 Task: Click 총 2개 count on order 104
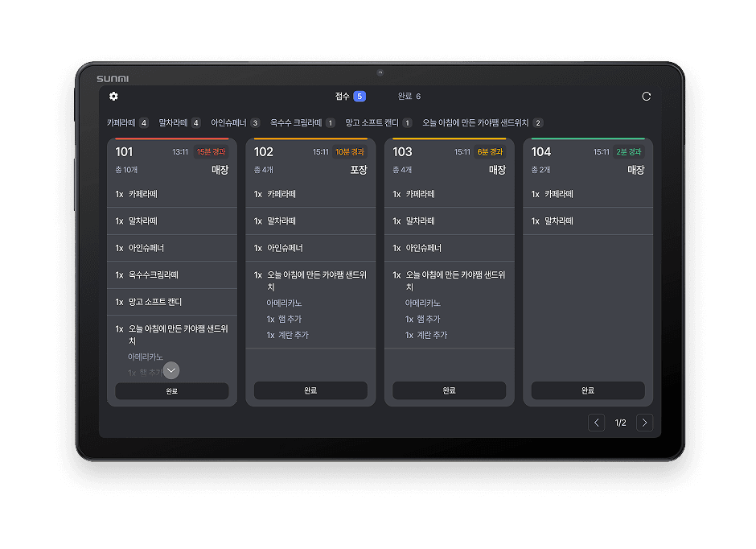pos(540,170)
